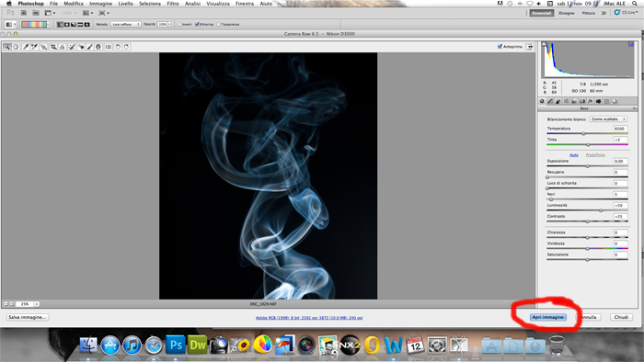Open the Filtro menu
The height and width of the screenshot is (362, 644).
click(x=173, y=4)
